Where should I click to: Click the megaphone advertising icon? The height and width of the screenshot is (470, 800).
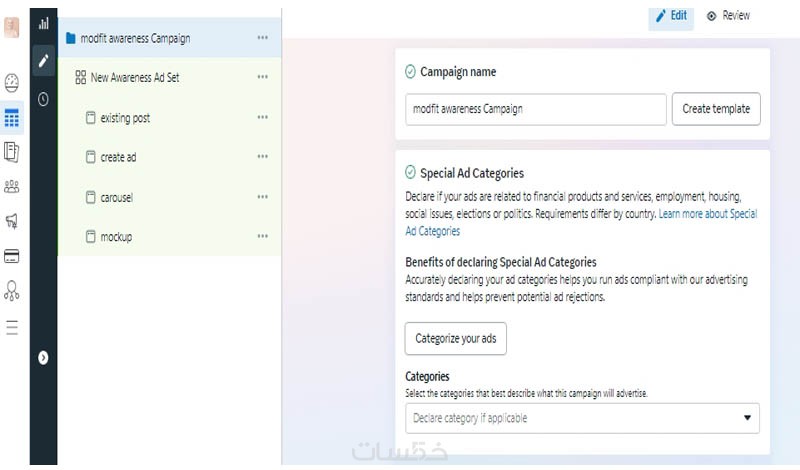pos(12,220)
